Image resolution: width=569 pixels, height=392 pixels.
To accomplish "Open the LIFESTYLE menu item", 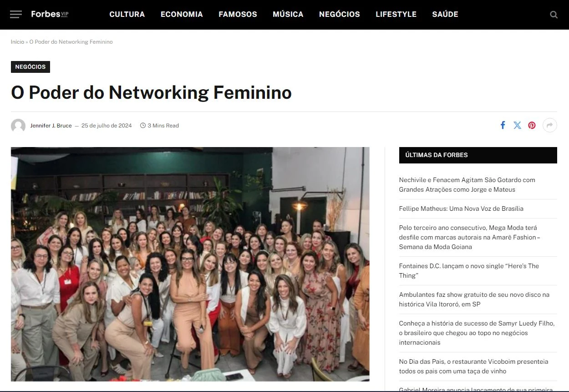I will click(396, 15).
